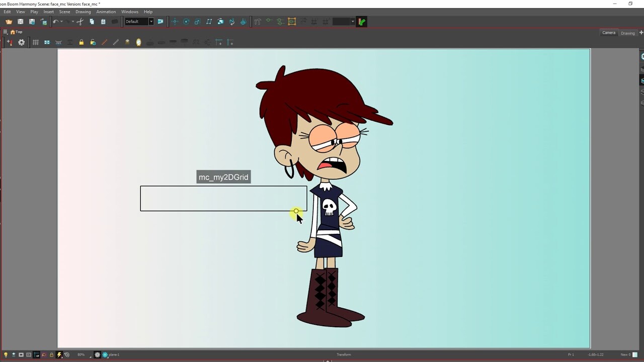
Task: Click the workspace manager icon
Action: click(x=160, y=22)
